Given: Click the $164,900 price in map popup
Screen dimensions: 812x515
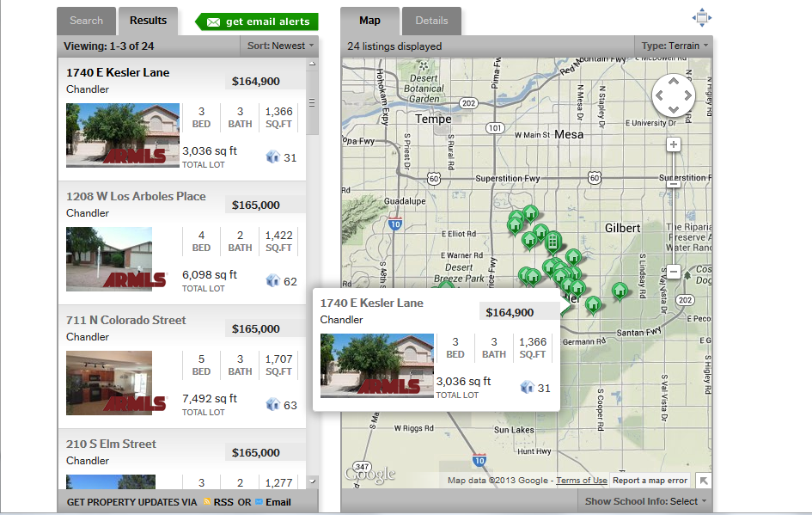Looking at the screenshot, I should point(510,312).
